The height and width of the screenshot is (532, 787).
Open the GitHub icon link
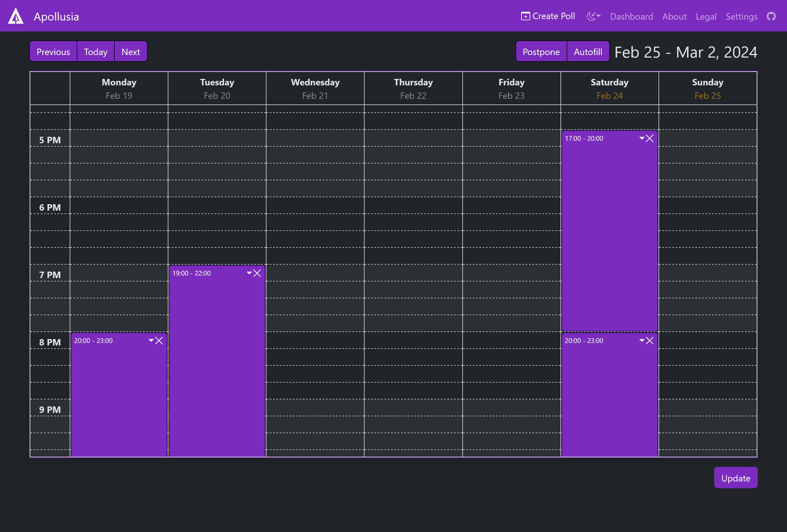point(771,16)
